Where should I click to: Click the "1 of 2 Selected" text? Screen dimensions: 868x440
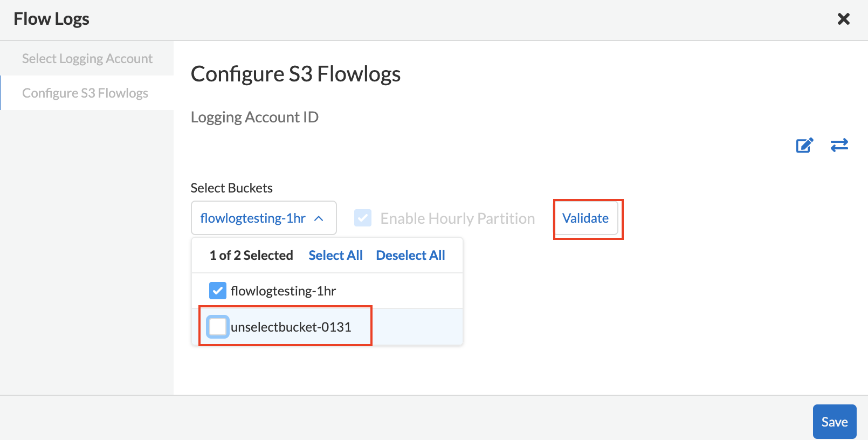click(251, 256)
